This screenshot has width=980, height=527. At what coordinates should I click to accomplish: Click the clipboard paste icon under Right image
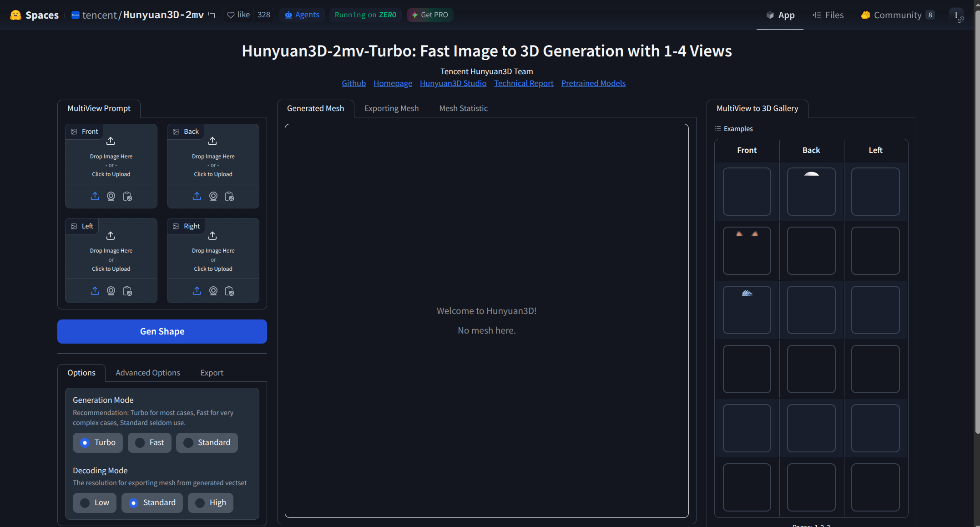pyautogui.click(x=229, y=291)
